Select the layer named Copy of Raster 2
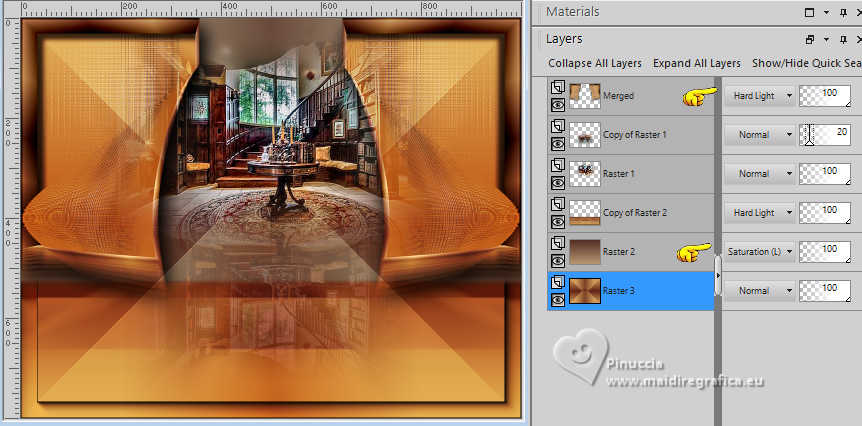 [634, 213]
